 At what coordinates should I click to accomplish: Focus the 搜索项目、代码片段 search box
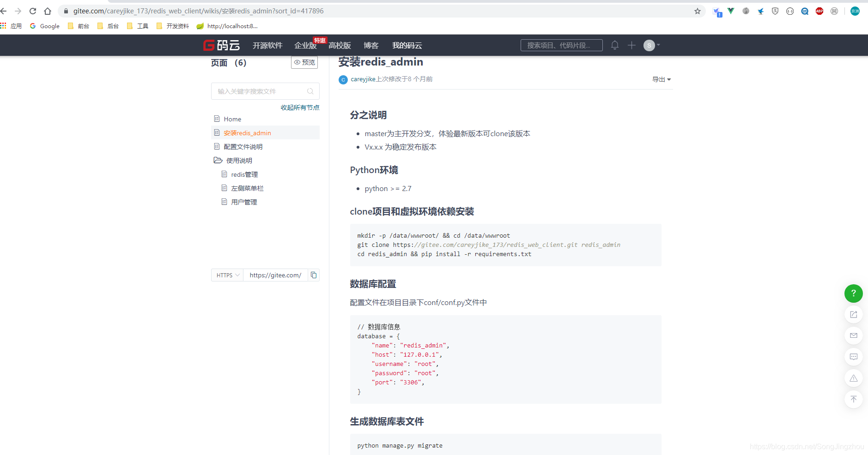[561, 45]
